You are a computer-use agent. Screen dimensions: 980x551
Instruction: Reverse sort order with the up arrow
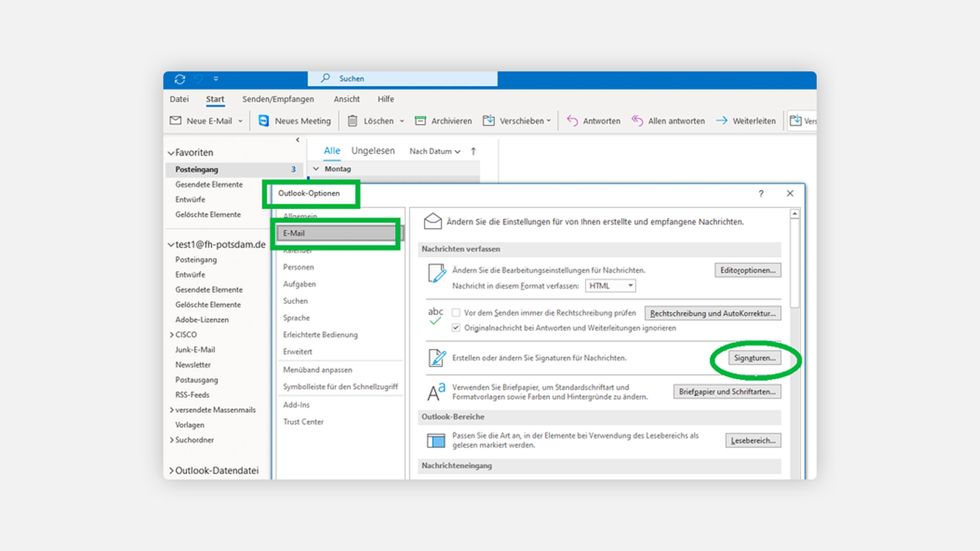473,151
